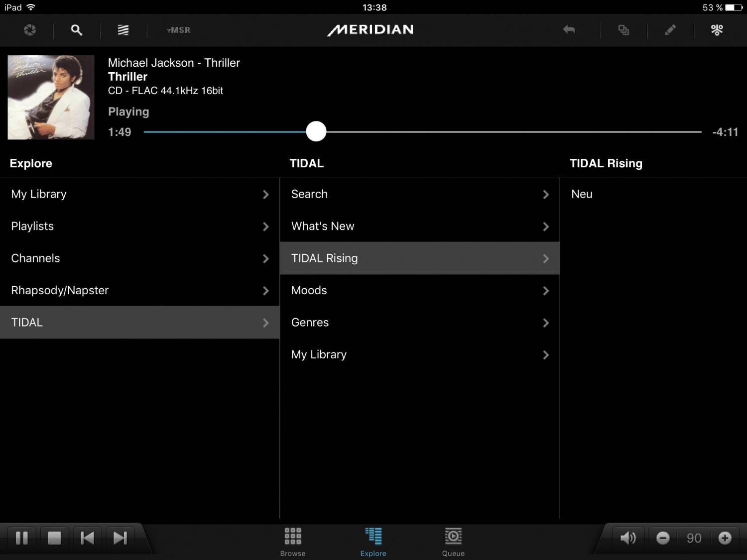Expand chevron on the Explore TIDAL row
Screen dimensions: 747x560
click(x=266, y=323)
